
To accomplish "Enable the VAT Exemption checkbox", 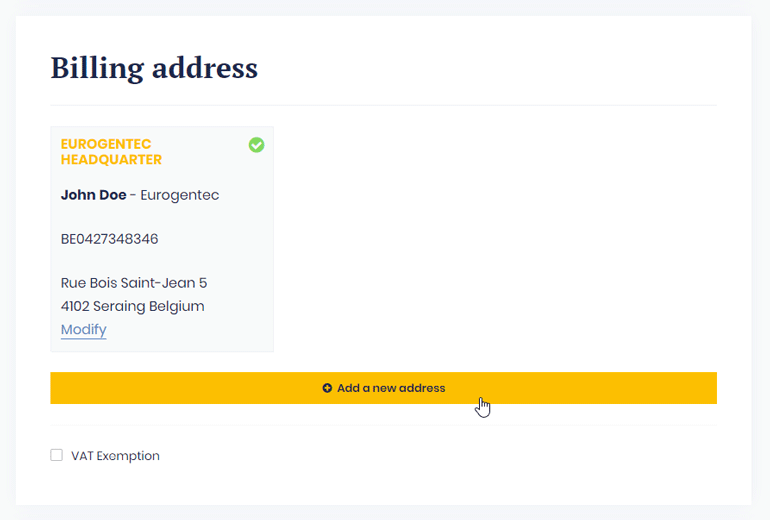I will [57, 456].
